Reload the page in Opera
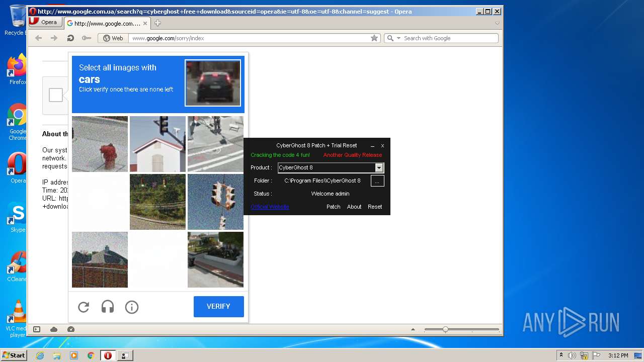This screenshot has height=362, width=644. point(70,38)
